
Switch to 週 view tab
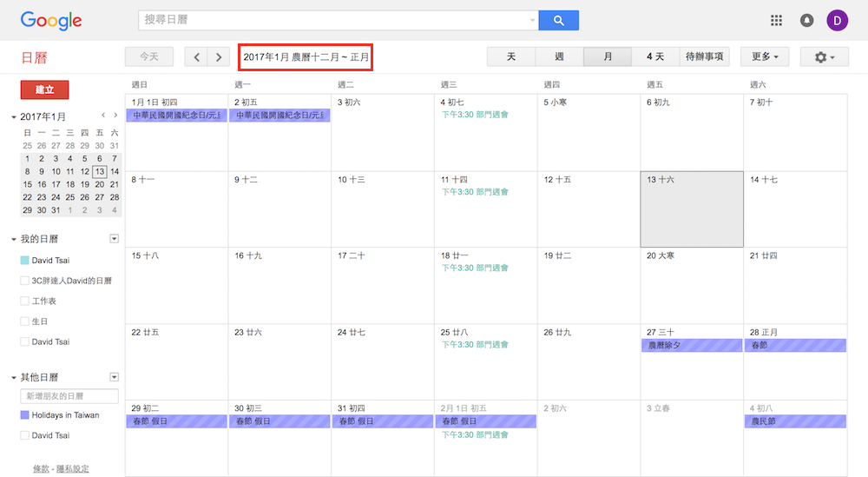tap(559, 56)
